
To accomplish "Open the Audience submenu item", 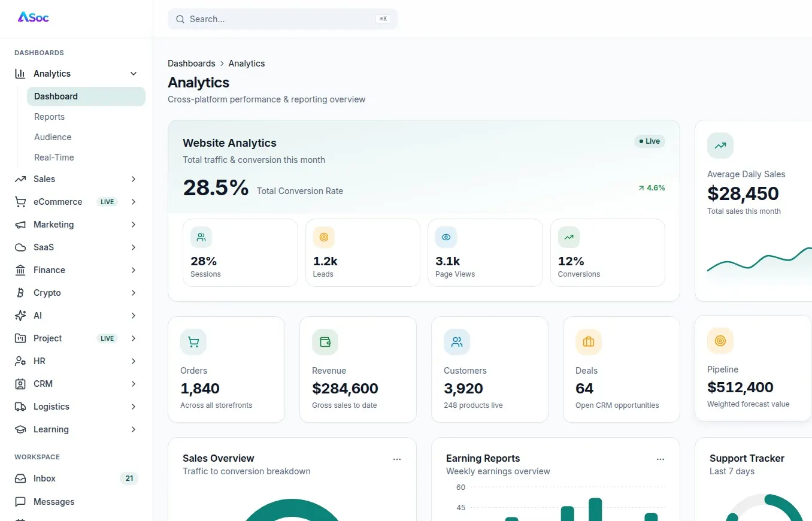I will pos(86,137).
